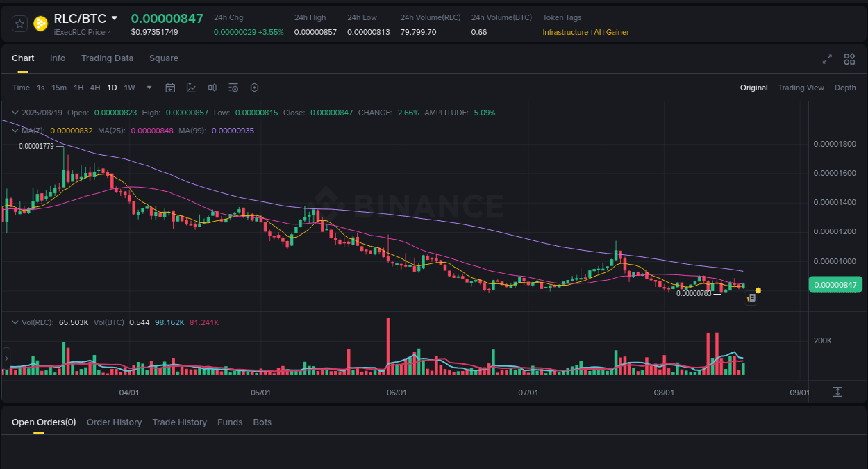Expand more timeframe options via the caret
Viewport: 868px width, 469px height.
149,88
